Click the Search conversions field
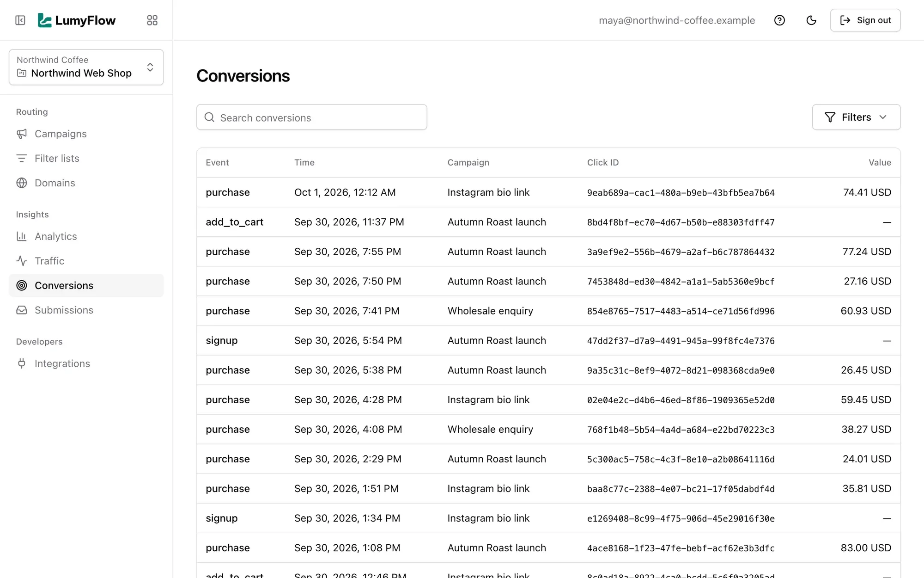The height and width of the screenshot is (578, 924). 312,117
